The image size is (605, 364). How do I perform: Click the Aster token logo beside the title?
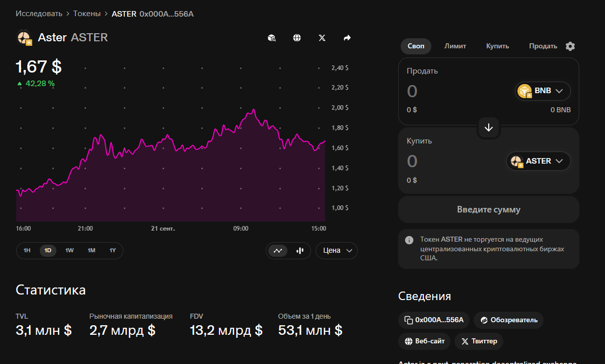click(x=25, y=38)
